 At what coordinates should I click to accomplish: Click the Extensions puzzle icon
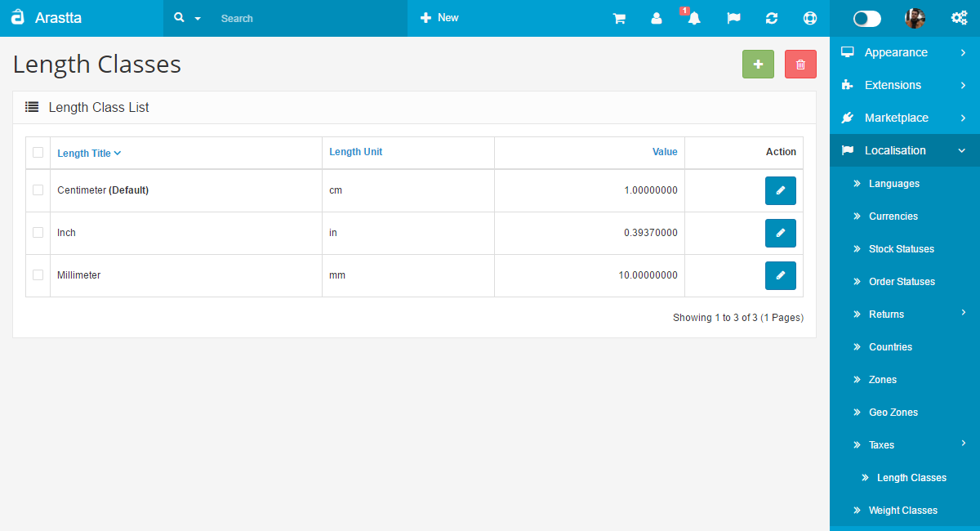(x=848, y=85)
